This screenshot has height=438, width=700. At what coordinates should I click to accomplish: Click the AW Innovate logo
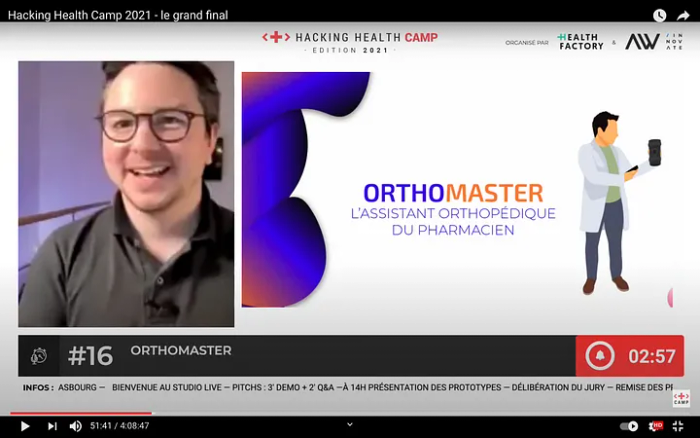pyautogui.click(x=654, y=42)
